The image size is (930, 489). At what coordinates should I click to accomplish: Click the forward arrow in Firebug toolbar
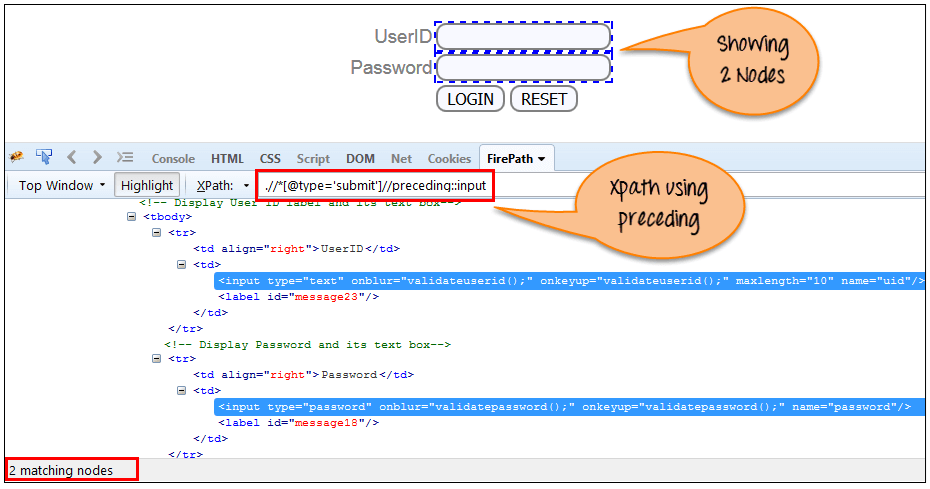[x=97, y=157]
